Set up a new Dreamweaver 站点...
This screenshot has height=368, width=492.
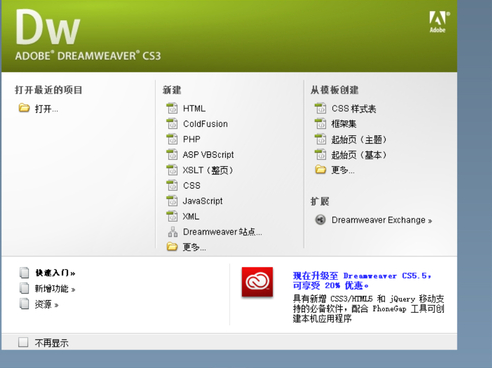[222, 232]
